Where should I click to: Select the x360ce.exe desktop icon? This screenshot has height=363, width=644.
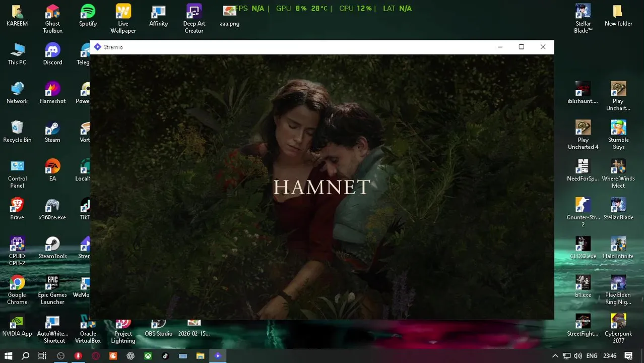[52, 210]
